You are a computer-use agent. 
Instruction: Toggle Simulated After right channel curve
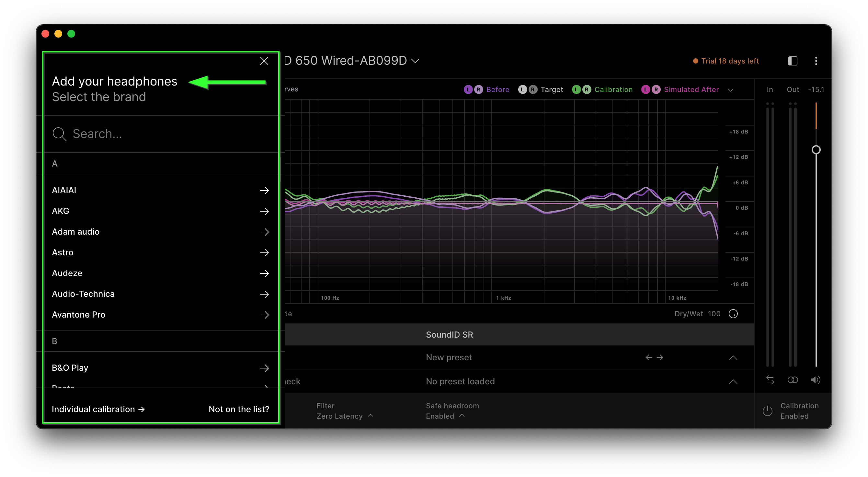(656, 89)
